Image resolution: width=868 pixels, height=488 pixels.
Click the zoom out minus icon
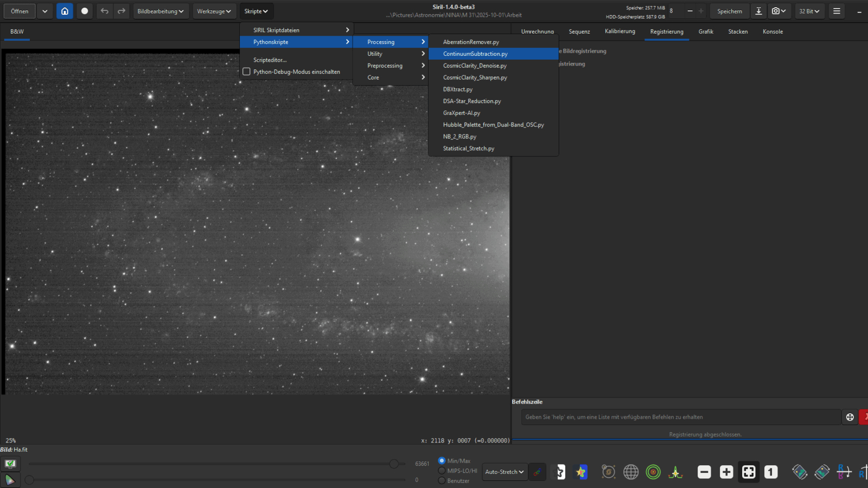click(704, 472)
